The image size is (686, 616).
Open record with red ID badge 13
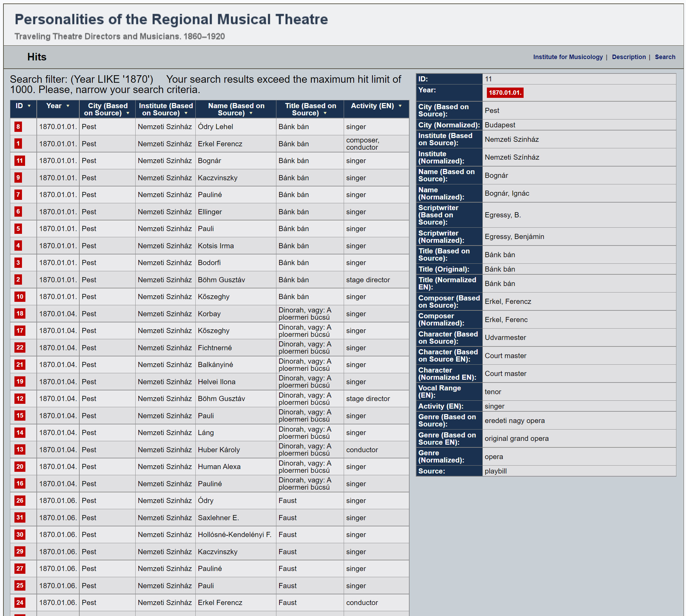pyautogui.click(x=20, y=449)
